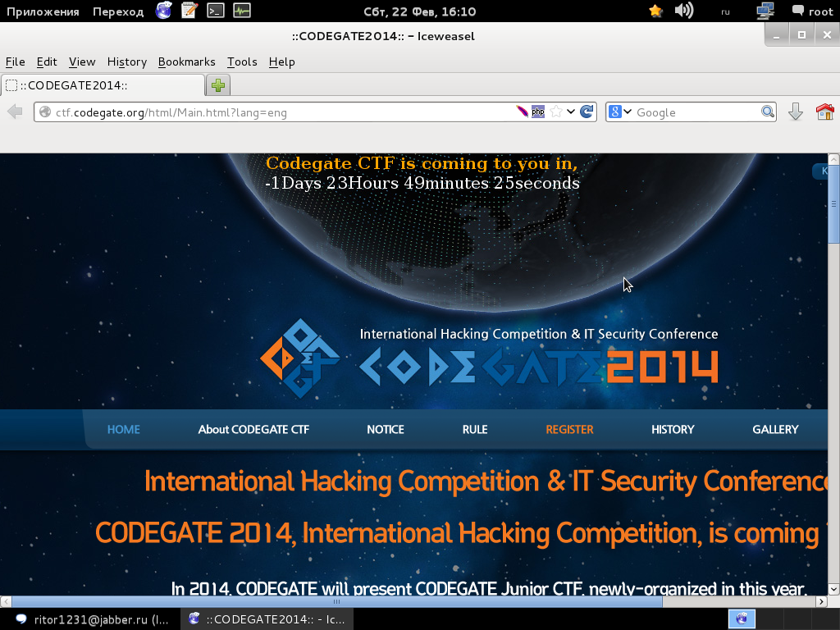Open the system monitor launcher icon

pos(242,11)
